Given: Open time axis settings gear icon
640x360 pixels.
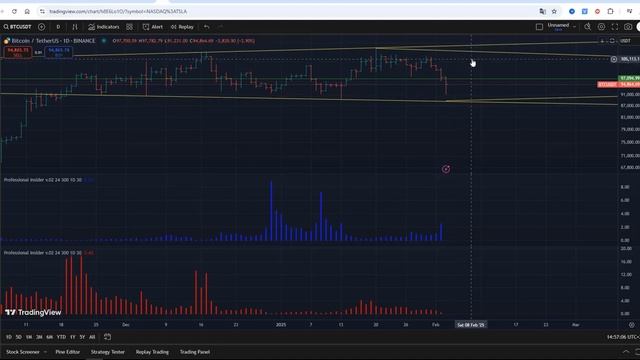Looking at the screenshot, I should pyautogui.click(x=631, y=325).
